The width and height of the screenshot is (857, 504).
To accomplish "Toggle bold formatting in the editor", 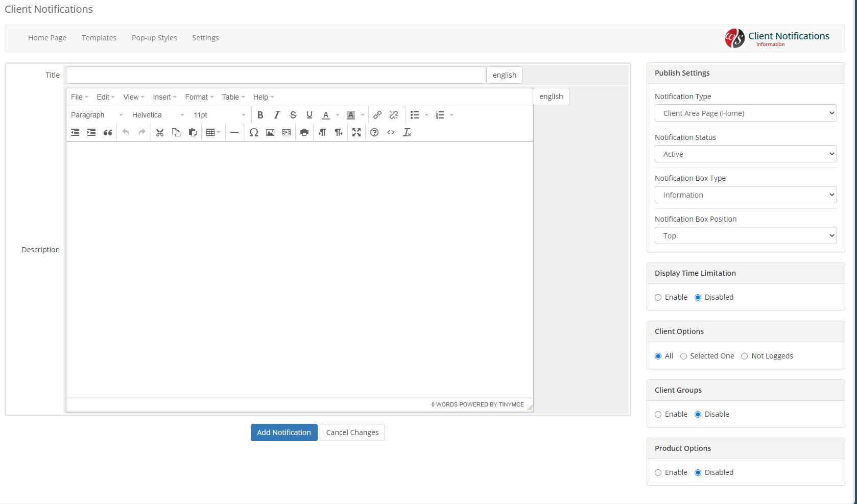I will [x=260, y=115].
